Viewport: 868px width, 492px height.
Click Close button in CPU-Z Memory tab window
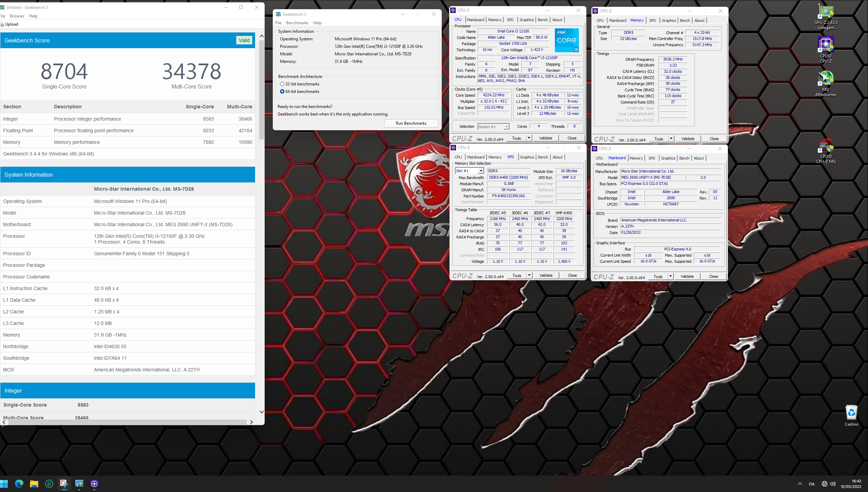(714, 139)
